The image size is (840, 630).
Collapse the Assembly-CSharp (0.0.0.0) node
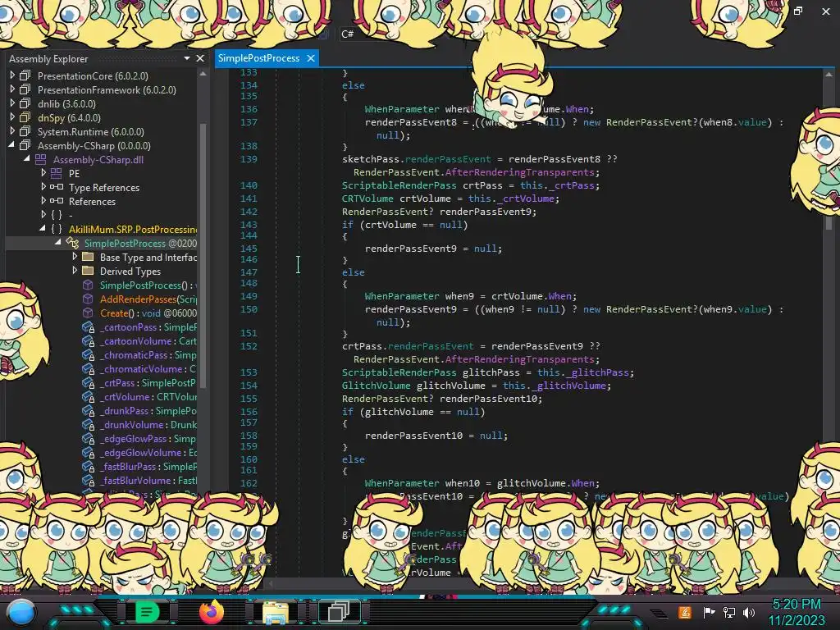[x=11, y=145]
